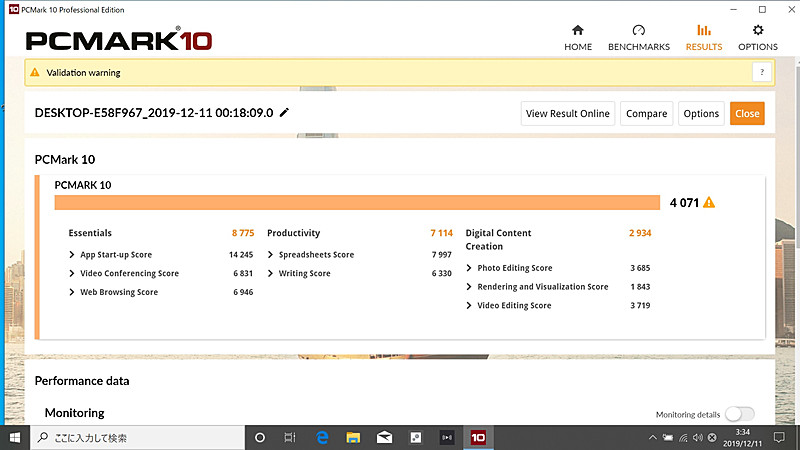This screenshot has width=800, height=450.
Task: Go to the HOME tab
Action: pyautogui.click(x=578, y=38)
